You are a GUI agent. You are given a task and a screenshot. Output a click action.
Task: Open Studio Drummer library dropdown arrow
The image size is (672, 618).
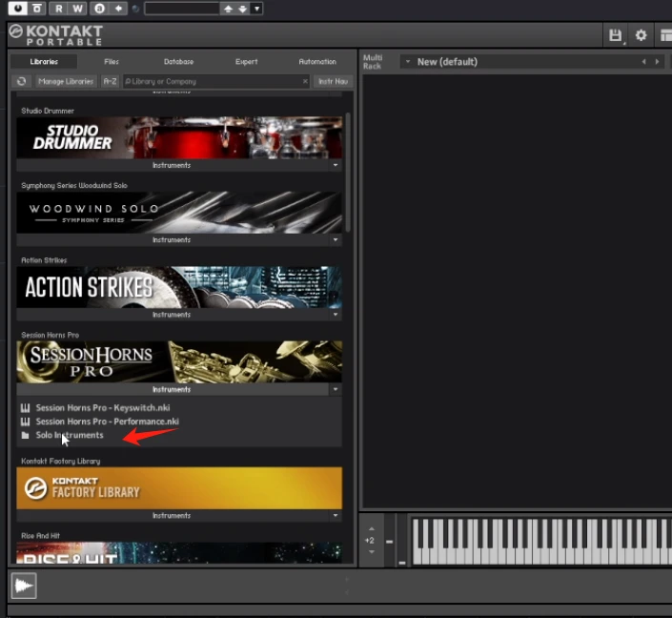pyautogui.click(x=336, y=165)
